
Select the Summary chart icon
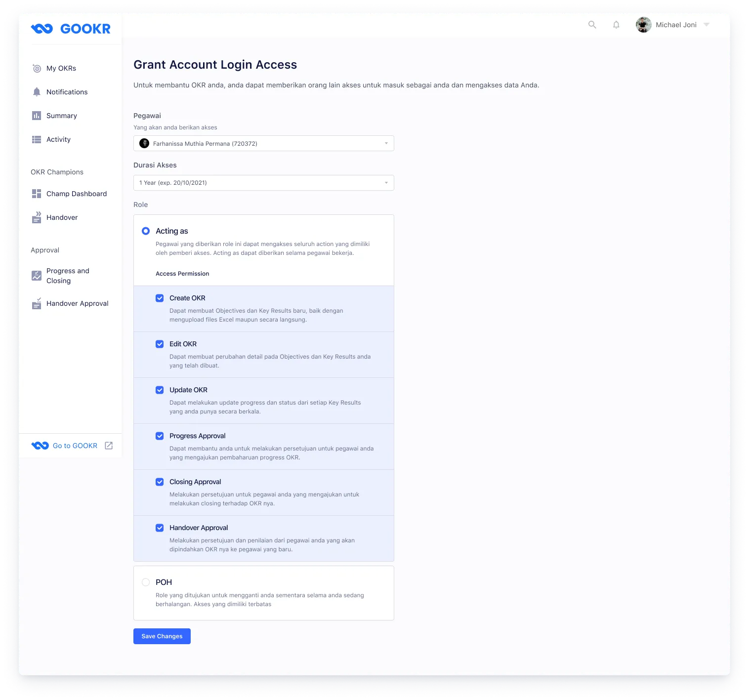[x=37, y=115]
